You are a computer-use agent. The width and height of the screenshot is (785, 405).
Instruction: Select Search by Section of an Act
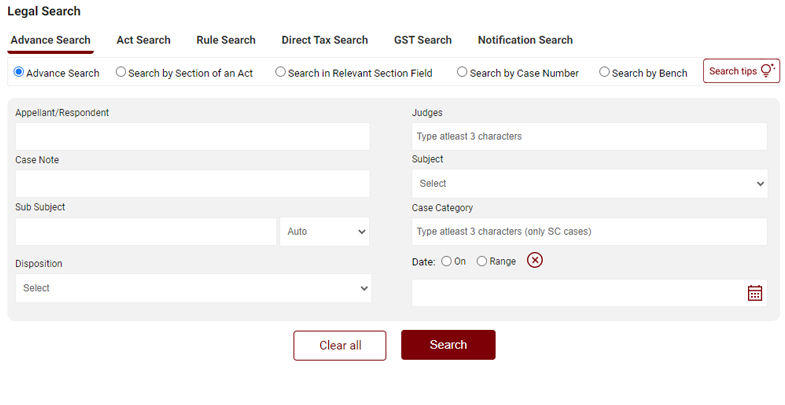point(121,73)
